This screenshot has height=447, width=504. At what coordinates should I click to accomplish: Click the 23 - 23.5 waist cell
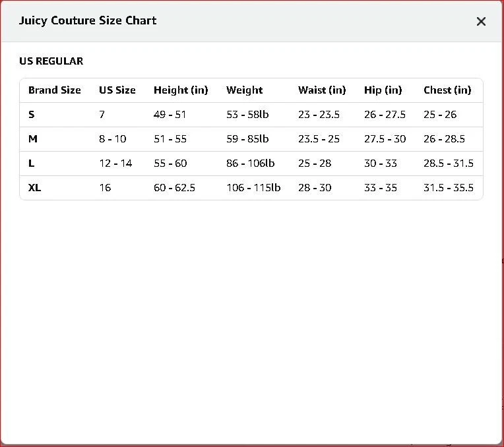pyautogui.click(x=319, y=115)
